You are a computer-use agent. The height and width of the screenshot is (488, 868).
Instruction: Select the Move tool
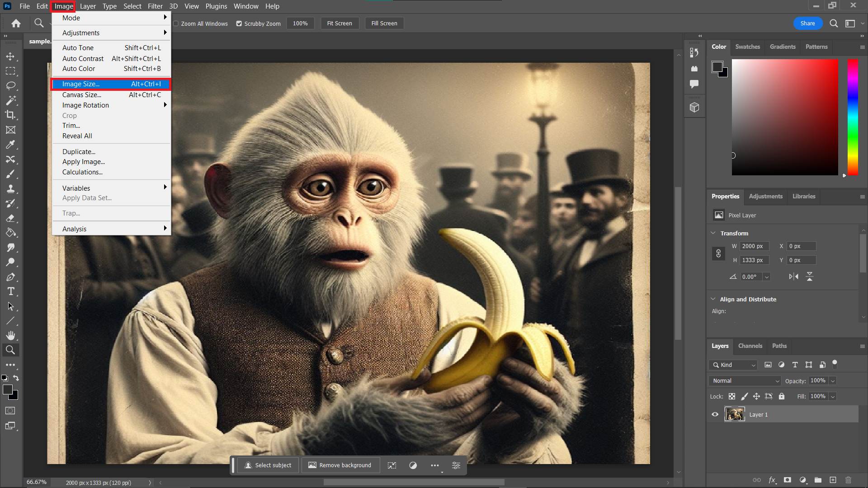[x=11, y=56]
